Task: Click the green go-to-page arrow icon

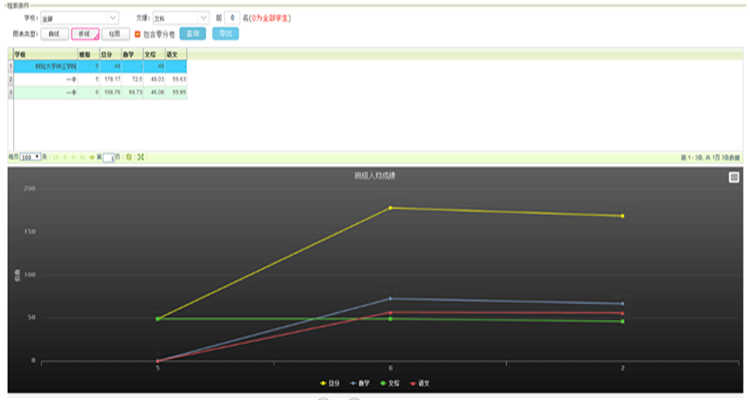Action: click(x=92, y=157)
